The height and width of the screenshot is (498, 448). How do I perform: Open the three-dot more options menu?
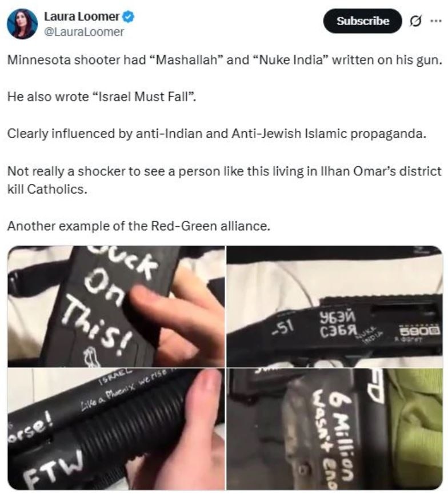[x=436, y=21]
